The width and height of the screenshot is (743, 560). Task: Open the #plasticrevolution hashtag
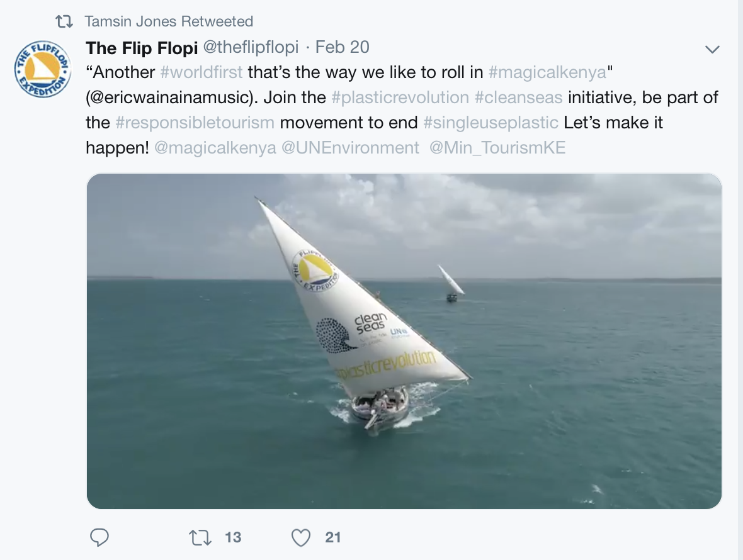pos(400,97)
